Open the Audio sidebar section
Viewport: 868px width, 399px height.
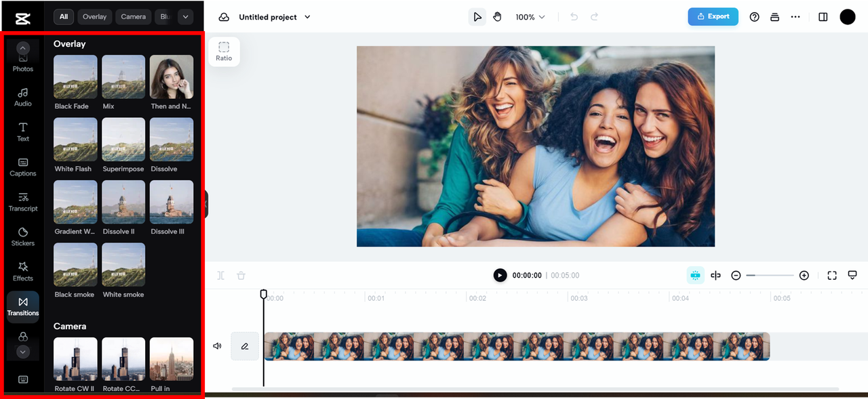tap(23, 98)
